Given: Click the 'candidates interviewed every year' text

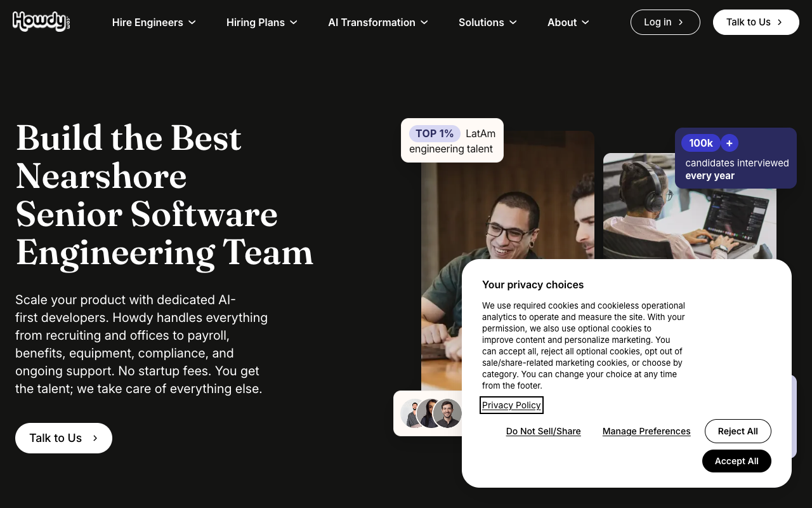Looking at the screenshot, I should click(737, 170).
